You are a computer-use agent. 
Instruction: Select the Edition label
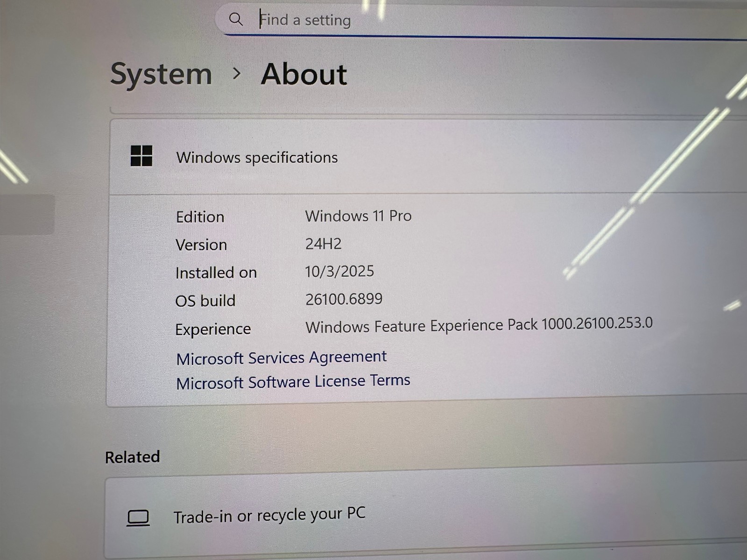pos(200,217)
